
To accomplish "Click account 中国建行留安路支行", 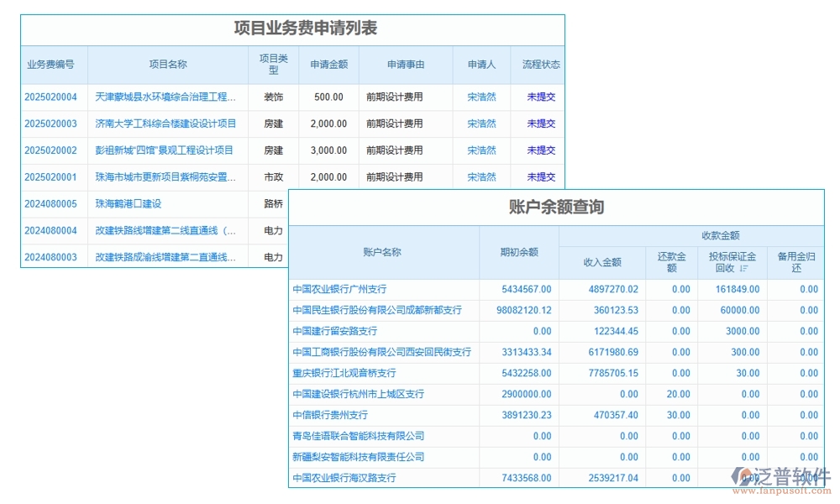I will [334, 331].
